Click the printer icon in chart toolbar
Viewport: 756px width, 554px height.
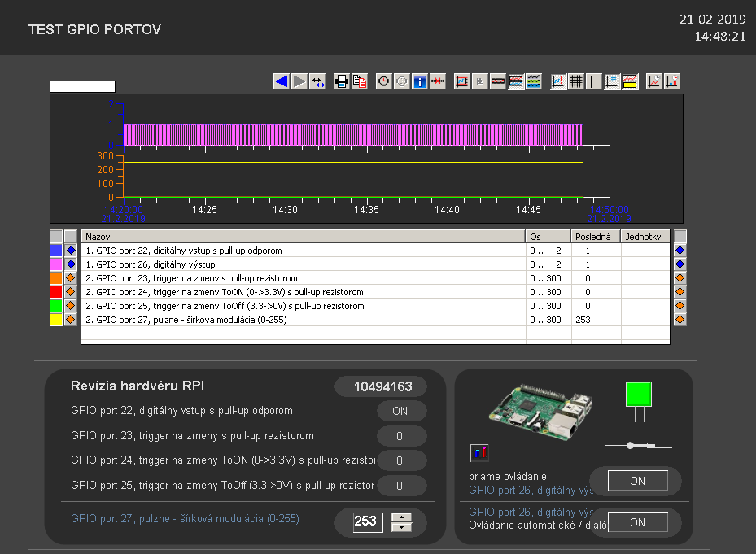pyautogui.click(x=342, y=81)
